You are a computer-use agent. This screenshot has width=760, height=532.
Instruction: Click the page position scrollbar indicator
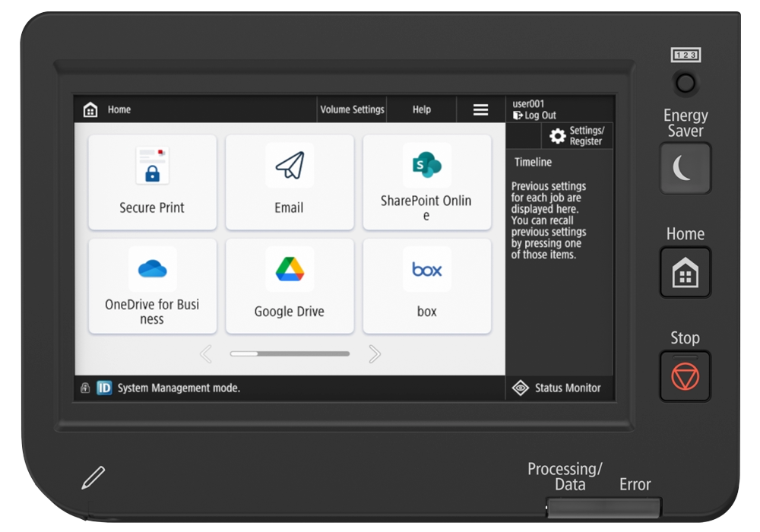click(290, 353)
